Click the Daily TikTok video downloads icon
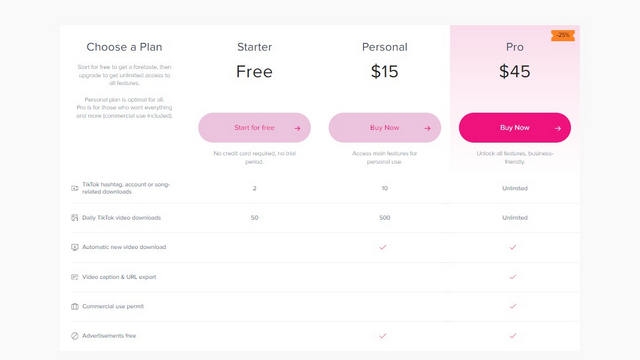Image resolution: width=640 pixels, height=360 pixels. (x=75, y=218)
